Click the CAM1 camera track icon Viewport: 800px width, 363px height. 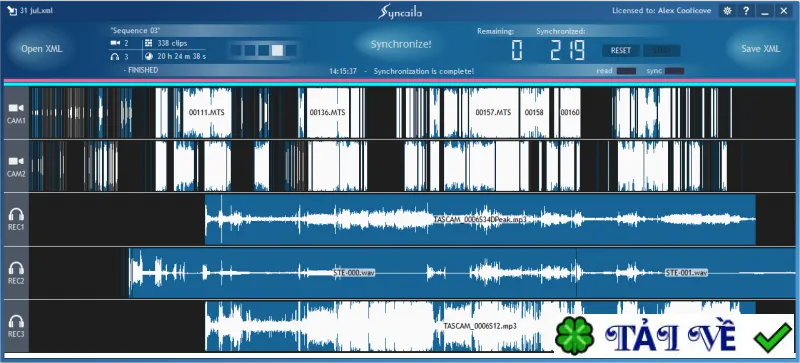coord(16,108)
